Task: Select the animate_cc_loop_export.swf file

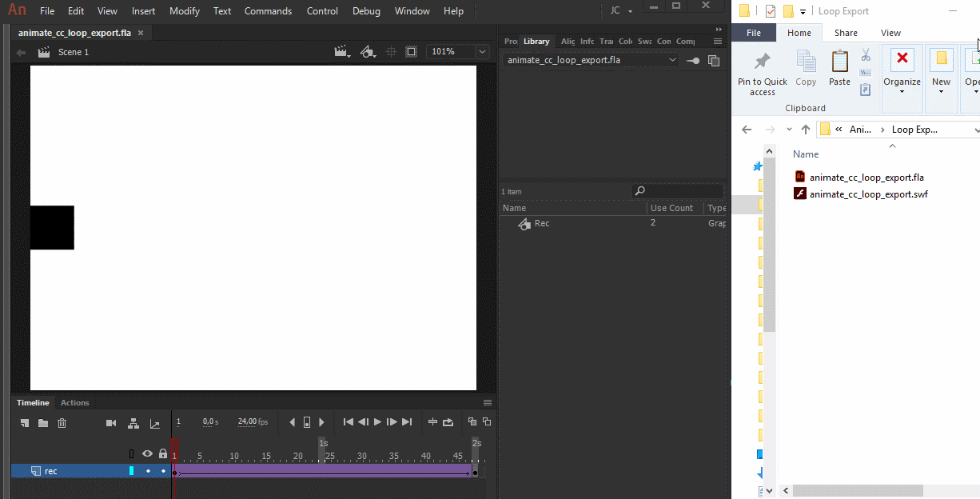Action: coord(868,194)
